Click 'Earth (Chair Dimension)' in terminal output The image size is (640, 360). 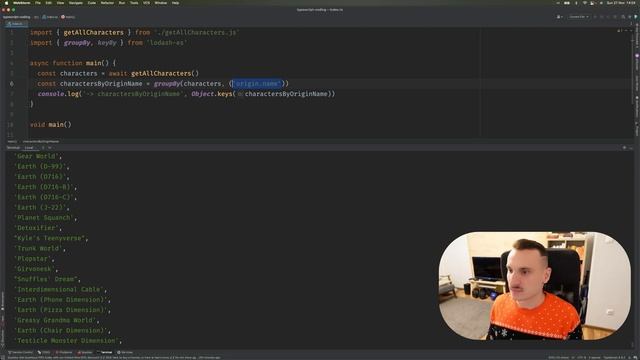[62, 330]
